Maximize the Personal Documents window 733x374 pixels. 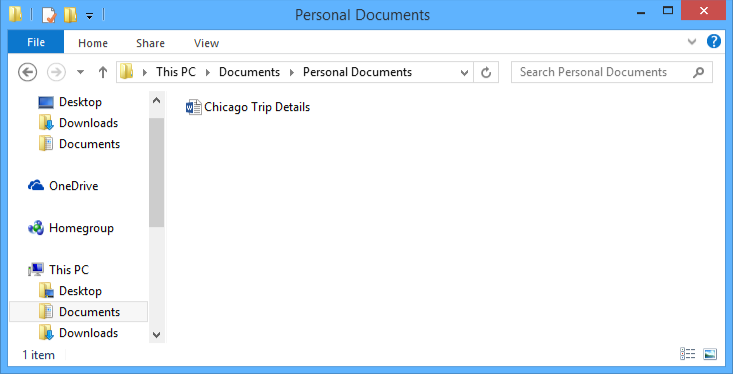[668, 10]
